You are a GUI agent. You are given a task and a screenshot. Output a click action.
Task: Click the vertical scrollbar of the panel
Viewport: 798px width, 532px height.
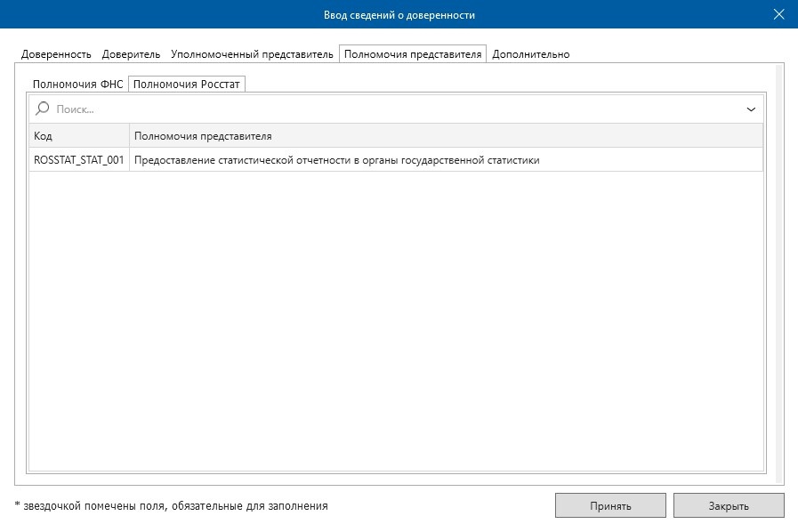point(778,274)
